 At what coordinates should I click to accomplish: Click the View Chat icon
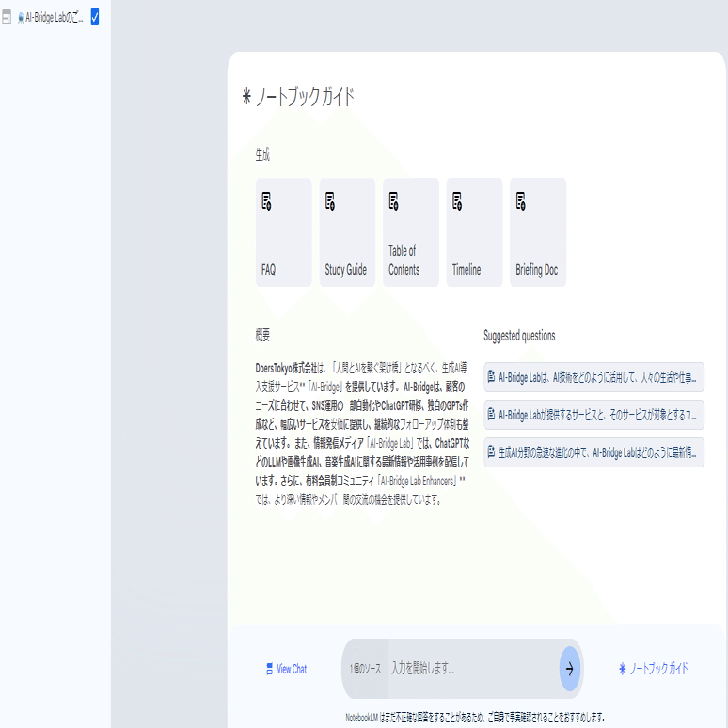point(269,669)
